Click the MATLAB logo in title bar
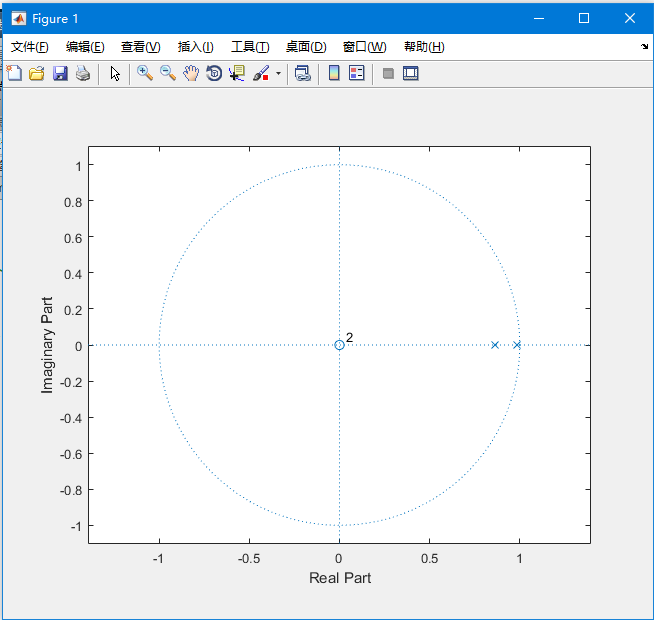Image resolution: width=654 pixels, height=620 pixels. (18, 18)
